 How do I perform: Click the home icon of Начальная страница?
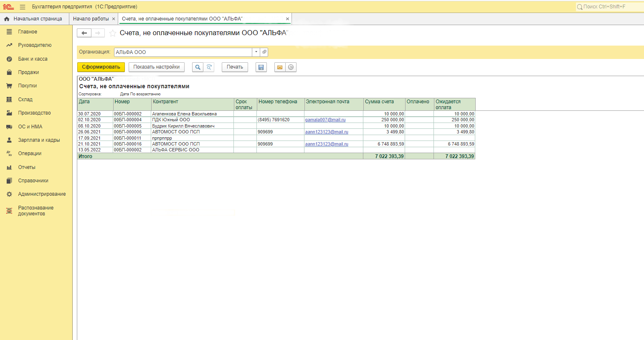[7, 19]
